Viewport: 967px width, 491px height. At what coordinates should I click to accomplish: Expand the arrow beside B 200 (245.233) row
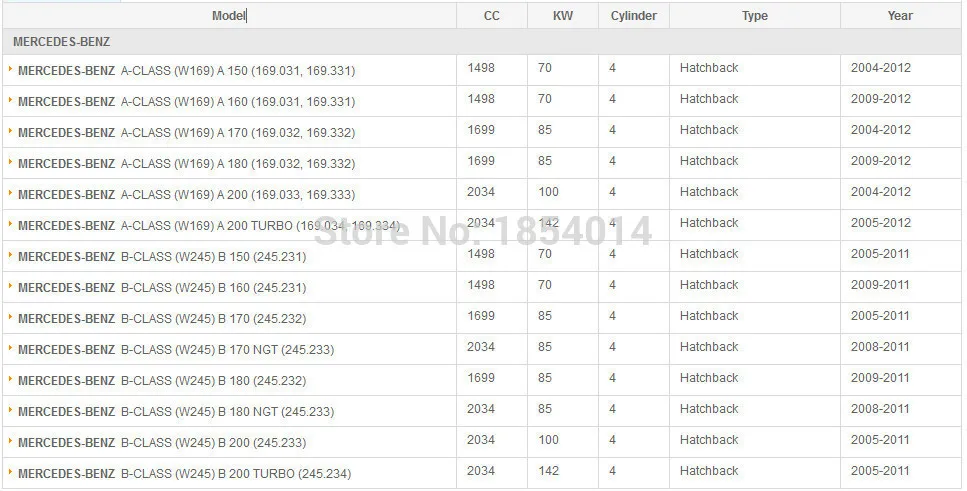click(x=10, y=441)
